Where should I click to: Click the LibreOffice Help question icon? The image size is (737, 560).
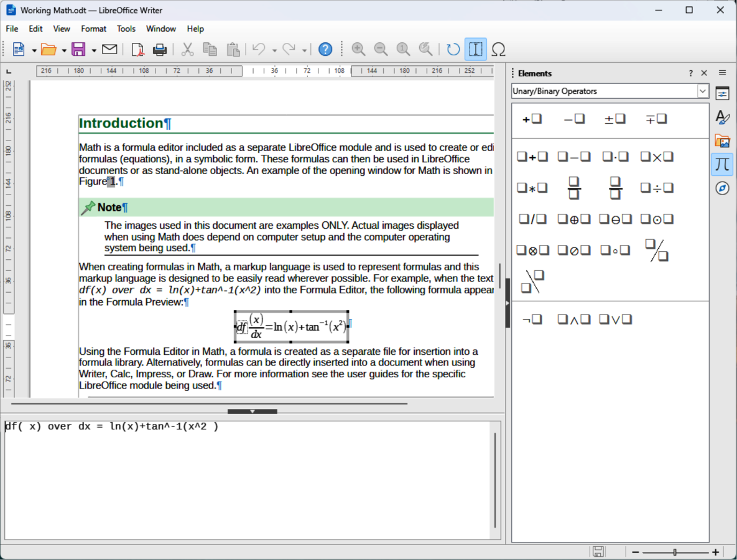point(325,50)
